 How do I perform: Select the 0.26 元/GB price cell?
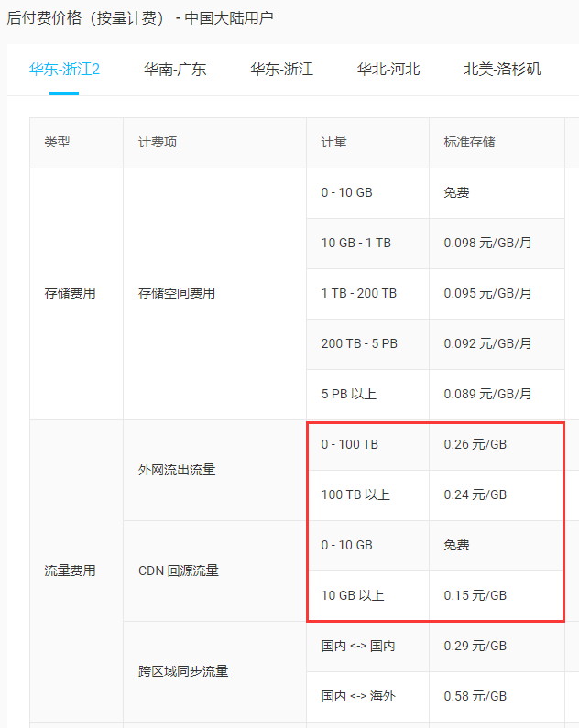(475, 445)
